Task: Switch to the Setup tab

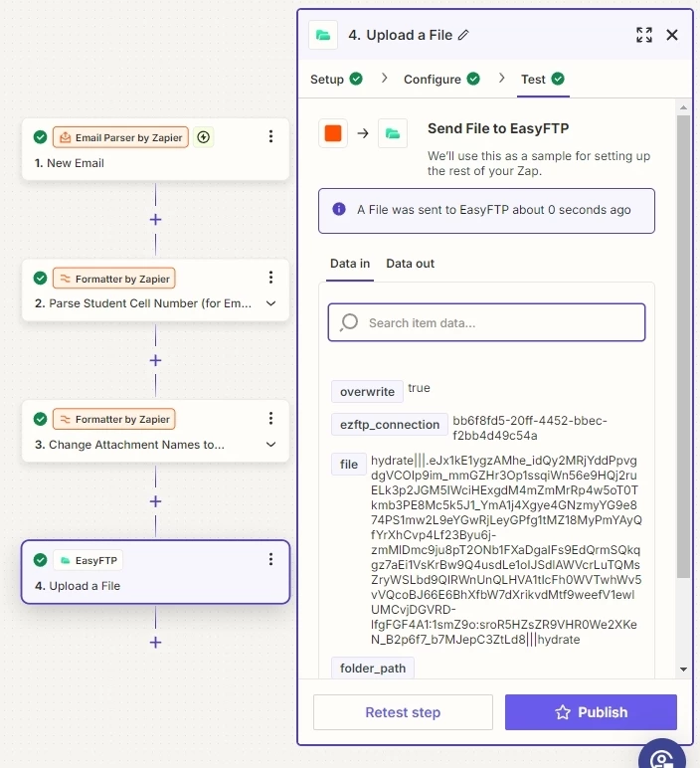Action: click(x=336, y=79)
